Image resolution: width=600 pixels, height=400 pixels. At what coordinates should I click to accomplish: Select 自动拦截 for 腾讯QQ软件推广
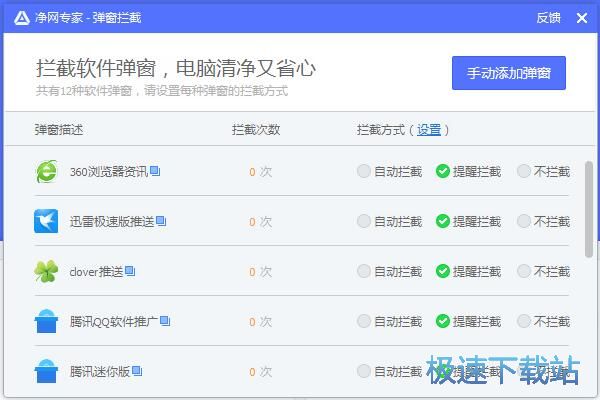tap(390, 321)
